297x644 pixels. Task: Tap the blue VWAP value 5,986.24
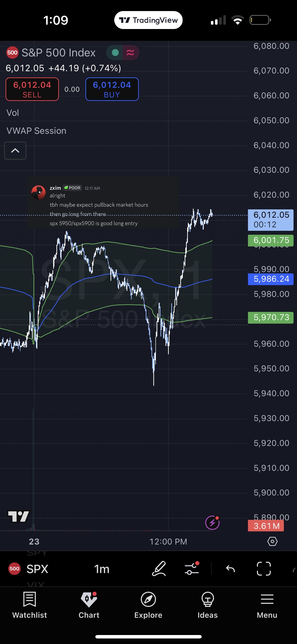pyautogui.click(x=271, y=279)
